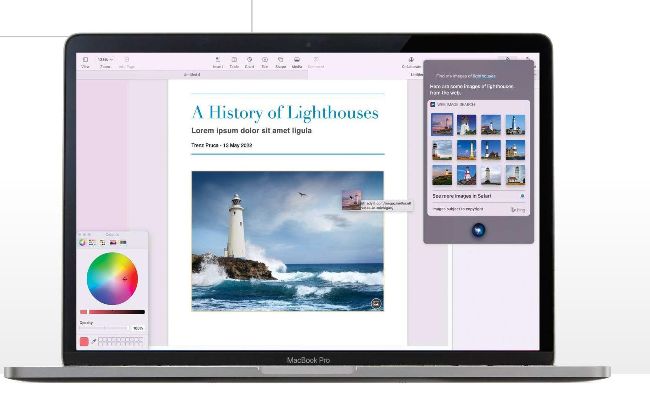Click the Siri orb icon

pyautogui.click(x=478, y=229)
